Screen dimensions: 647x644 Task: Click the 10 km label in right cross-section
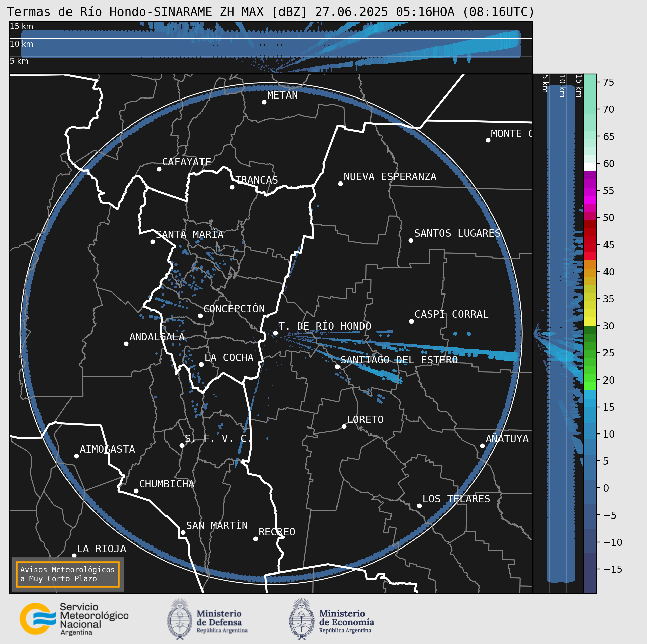tap(562, 86)
